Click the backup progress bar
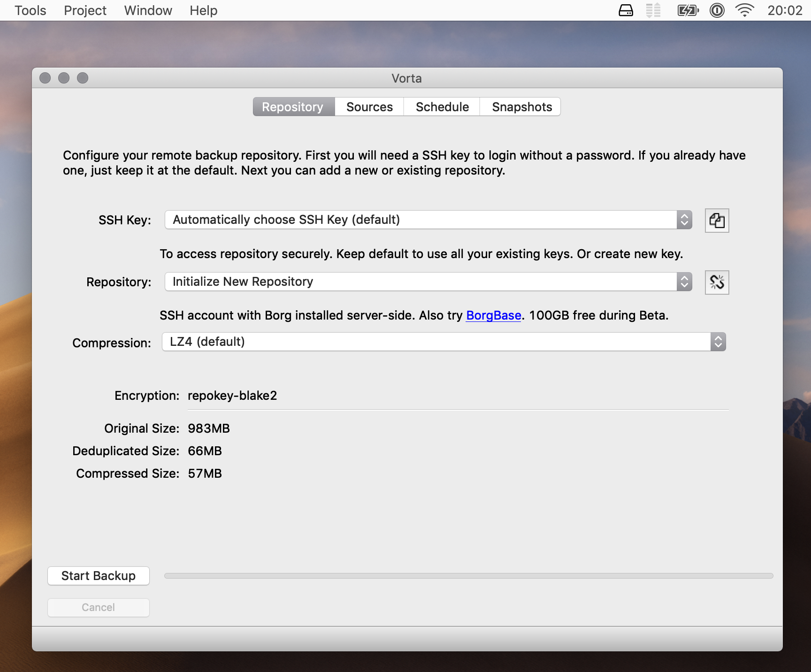Image resolution: width=811 pixels, height=672 pixels. click(x=468, y=576)
